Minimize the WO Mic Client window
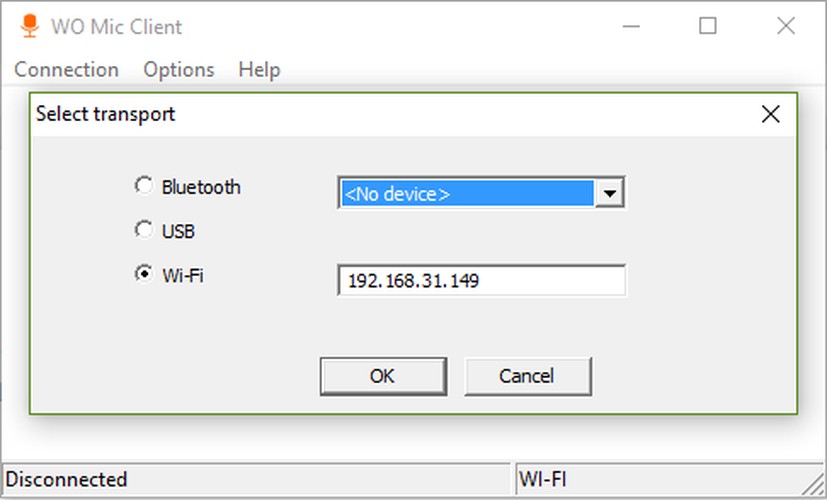 coord(631,26)
